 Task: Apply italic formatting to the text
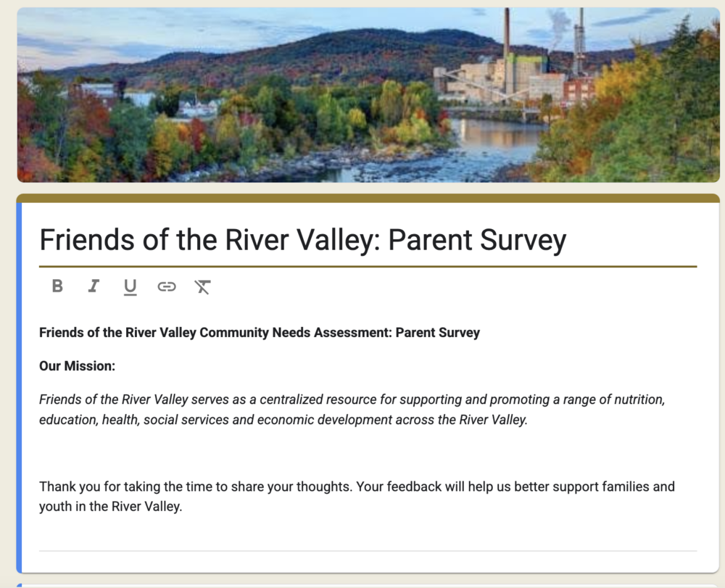click(94, 286)
